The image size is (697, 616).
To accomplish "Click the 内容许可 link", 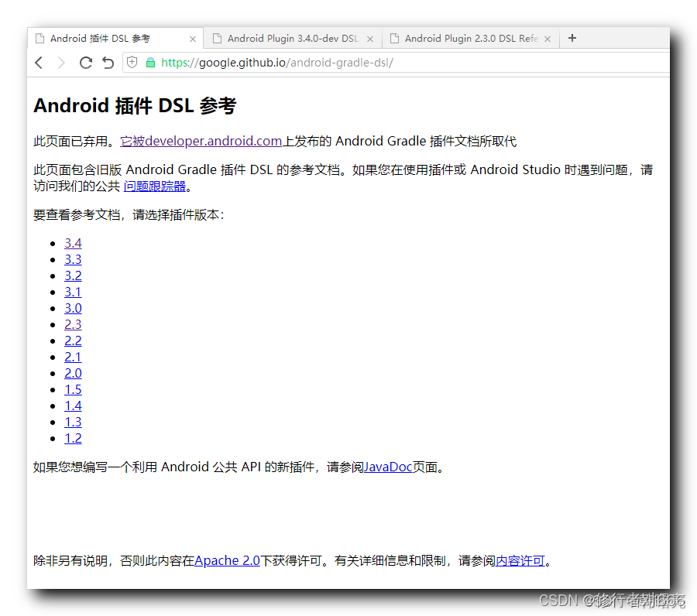I will point(520,560).
